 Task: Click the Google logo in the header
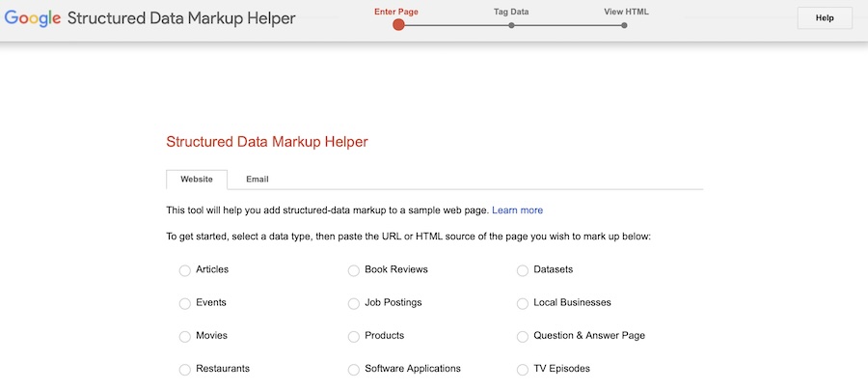[33, 18]
